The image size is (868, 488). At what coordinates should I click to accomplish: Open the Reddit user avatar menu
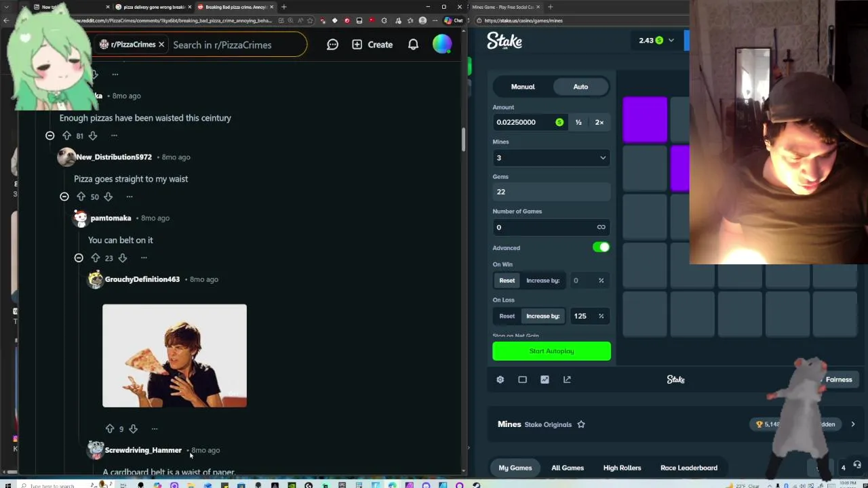click(442, 44)
